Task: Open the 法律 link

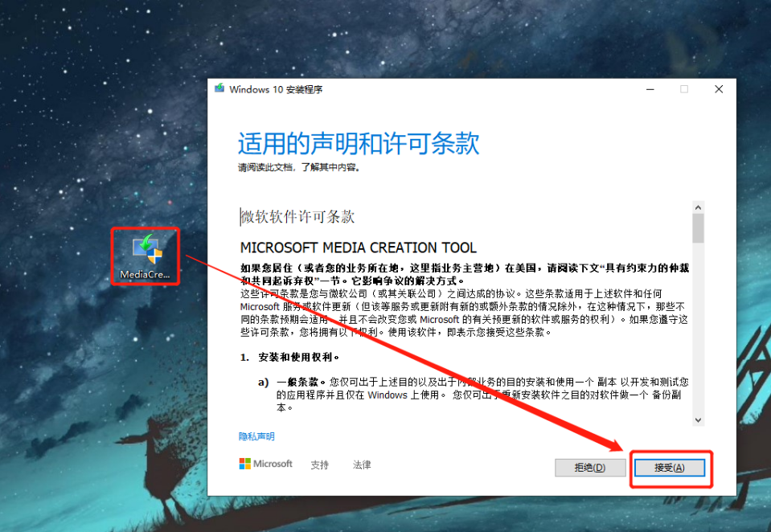Action: [362, 464]
